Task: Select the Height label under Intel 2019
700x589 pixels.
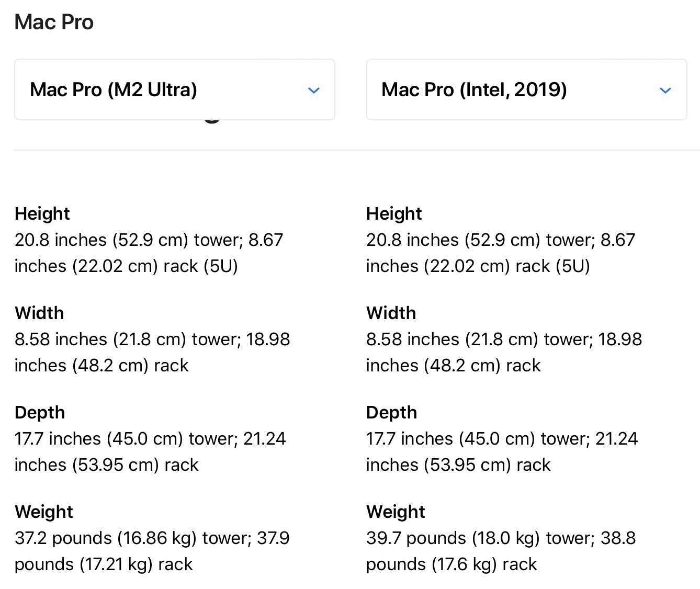Action: coord(394,213)
